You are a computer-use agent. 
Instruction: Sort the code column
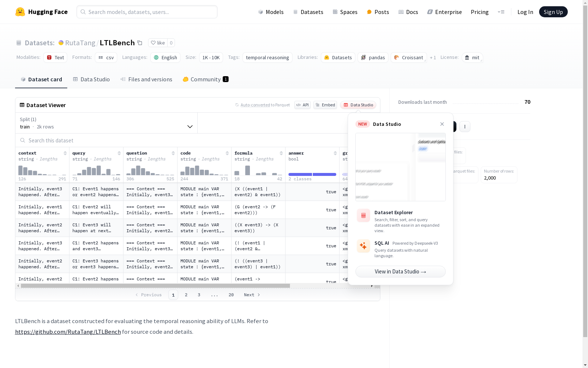point(227,153)
